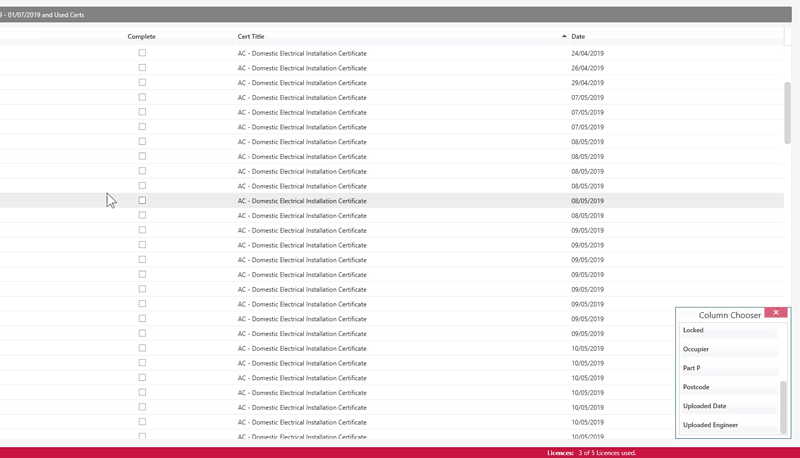This screenshot has width=800, height=458.
Task: Tick the Complete checkbox for the 24/04/2019 certificate
Action: [x=142, y=53]
